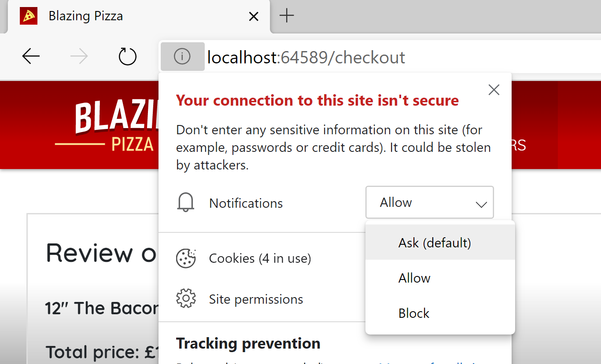Open Site permissions settings
This screenshot has height=364, width=601.
pyautogui.click(x=256, y=298)
